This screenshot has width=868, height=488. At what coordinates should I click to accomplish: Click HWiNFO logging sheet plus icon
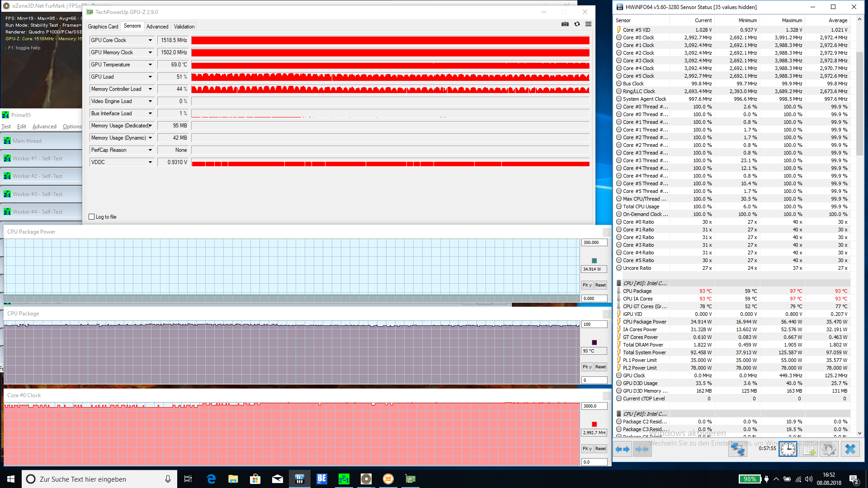click(x=808, y=449)
